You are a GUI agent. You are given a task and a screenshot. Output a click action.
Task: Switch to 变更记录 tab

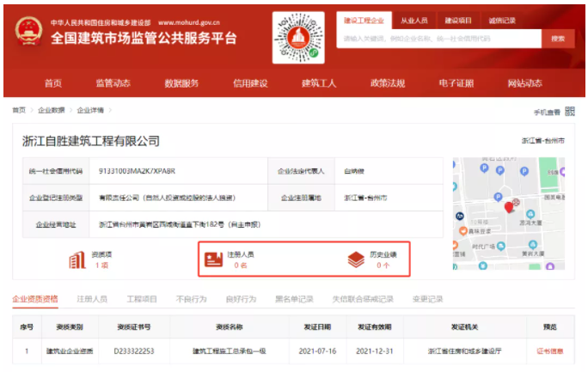coord(427,299)
